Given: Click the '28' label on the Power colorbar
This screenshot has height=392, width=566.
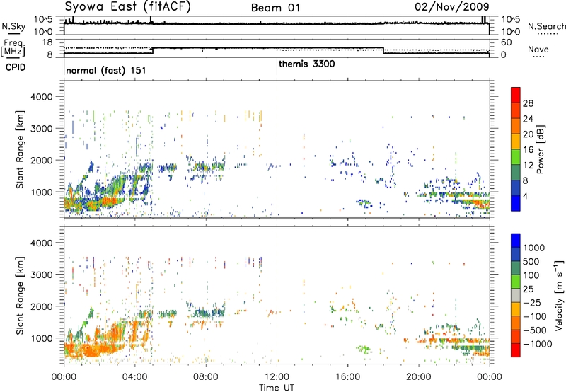Looking at the screenshot, I should click(x=528, y=103).
